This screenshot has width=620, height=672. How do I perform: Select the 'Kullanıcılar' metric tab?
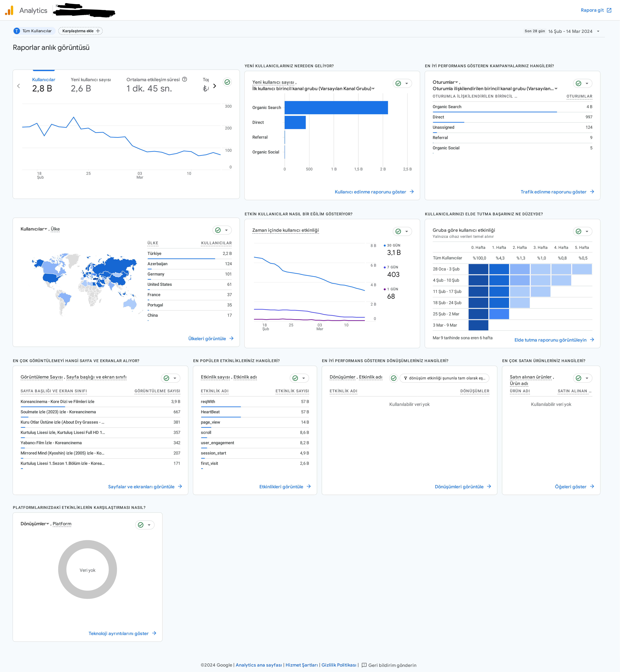(44, 85)
